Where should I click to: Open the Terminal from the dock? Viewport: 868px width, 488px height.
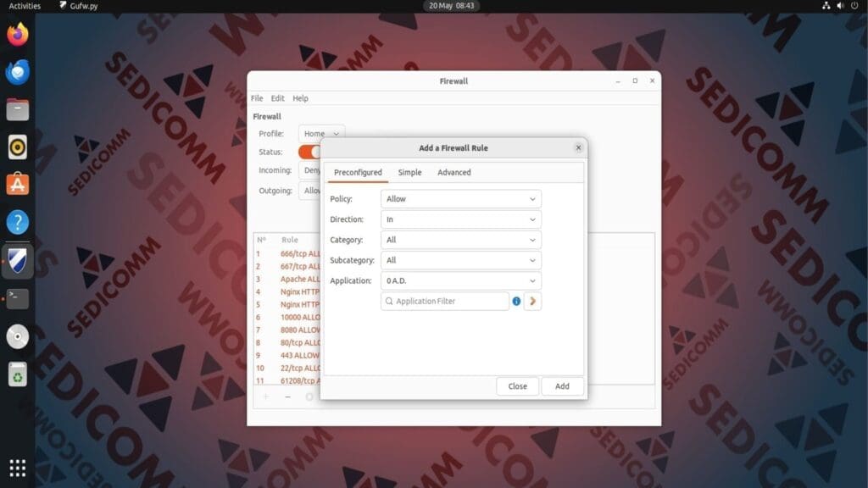tap(17, 297)
